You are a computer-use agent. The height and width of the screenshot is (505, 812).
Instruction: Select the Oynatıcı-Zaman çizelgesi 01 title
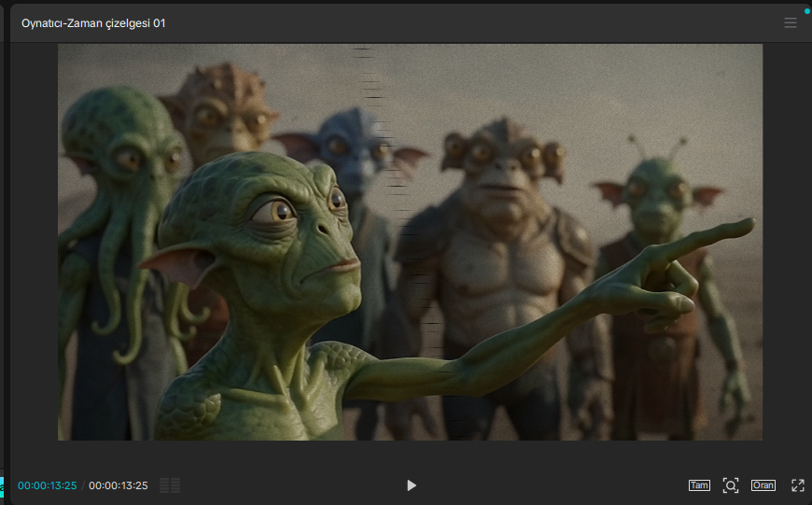pos(93,23)
